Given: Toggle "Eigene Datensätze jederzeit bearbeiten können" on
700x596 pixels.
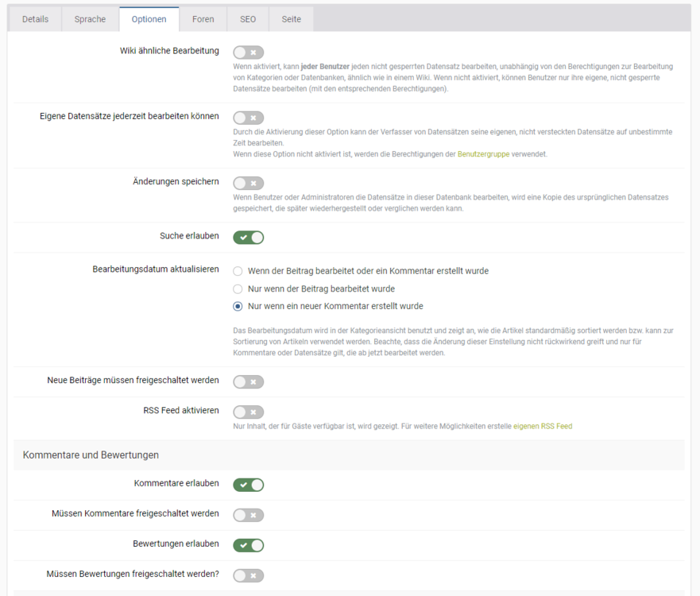Looking at the screenshot, I should [248, 117].
